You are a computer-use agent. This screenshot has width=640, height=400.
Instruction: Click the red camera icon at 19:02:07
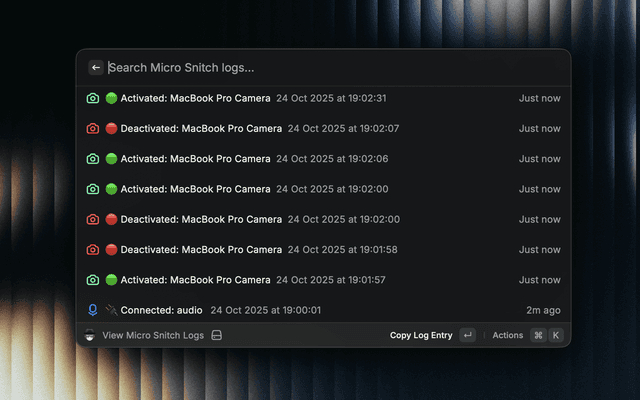93,129
